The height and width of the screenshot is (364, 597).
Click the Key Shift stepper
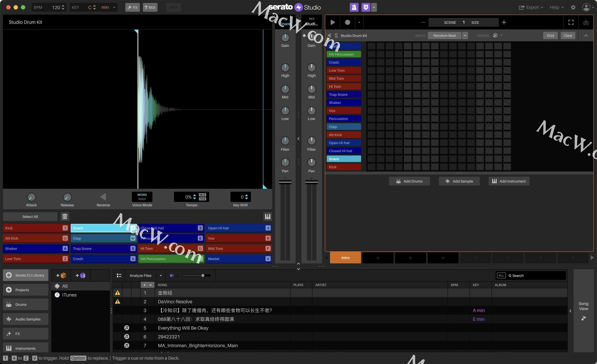click(247, 197)
